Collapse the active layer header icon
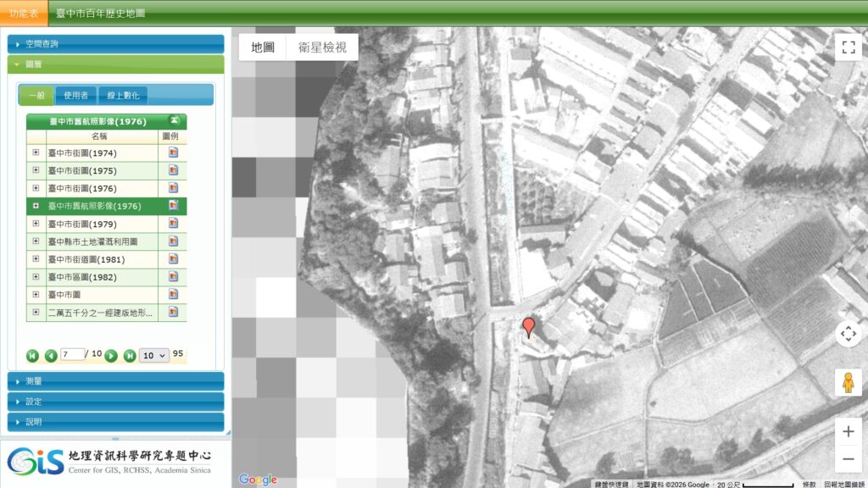 click(x=175, y=120)
